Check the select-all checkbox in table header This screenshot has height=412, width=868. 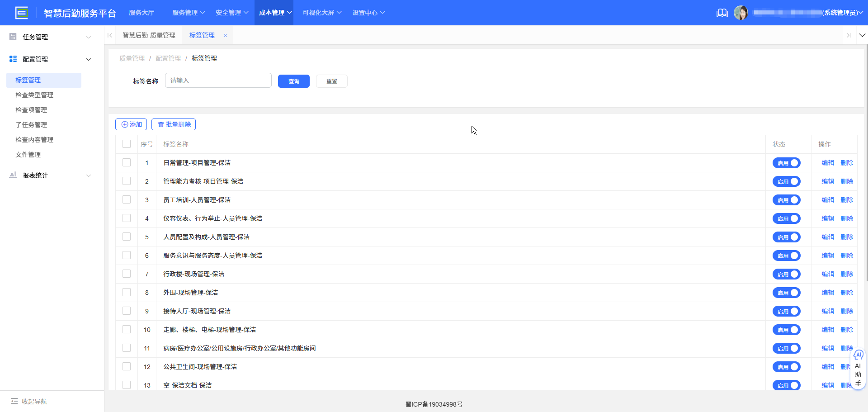[127, 144]
